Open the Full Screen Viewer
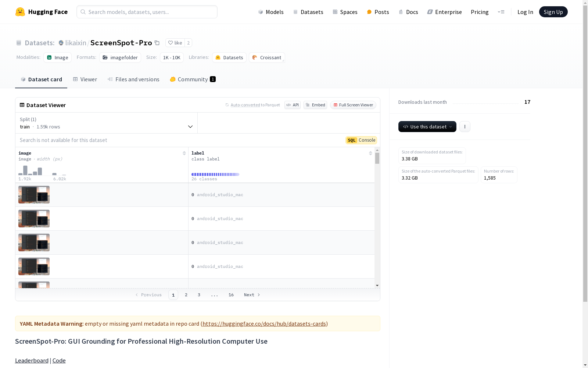Screen dimensions: 588x368 pos(353,105)
